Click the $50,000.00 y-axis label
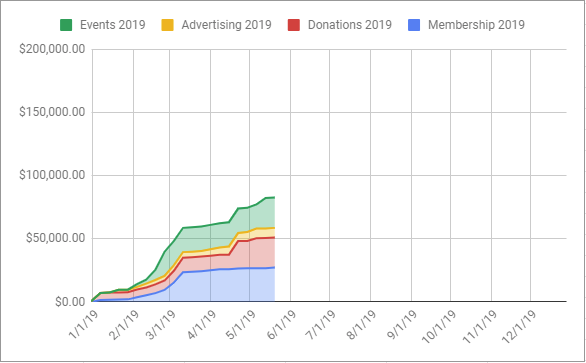 [56, 238]
